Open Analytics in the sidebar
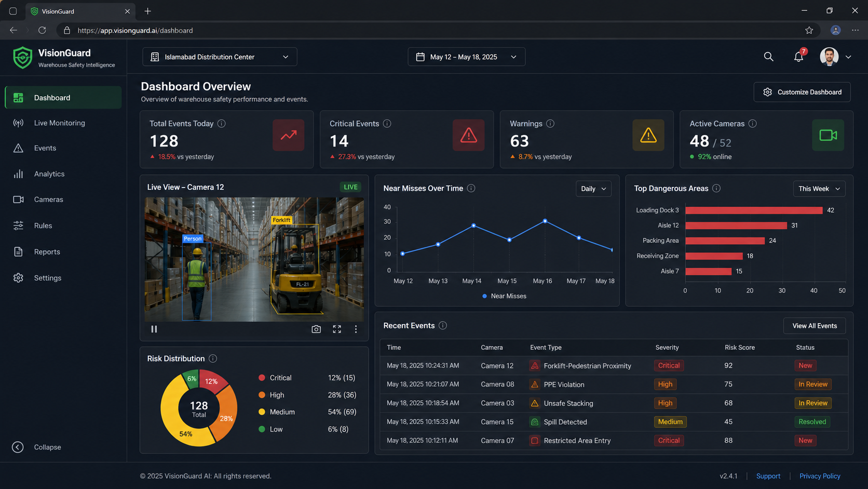This screenshot has height=489, width=868. pos(63,174)
